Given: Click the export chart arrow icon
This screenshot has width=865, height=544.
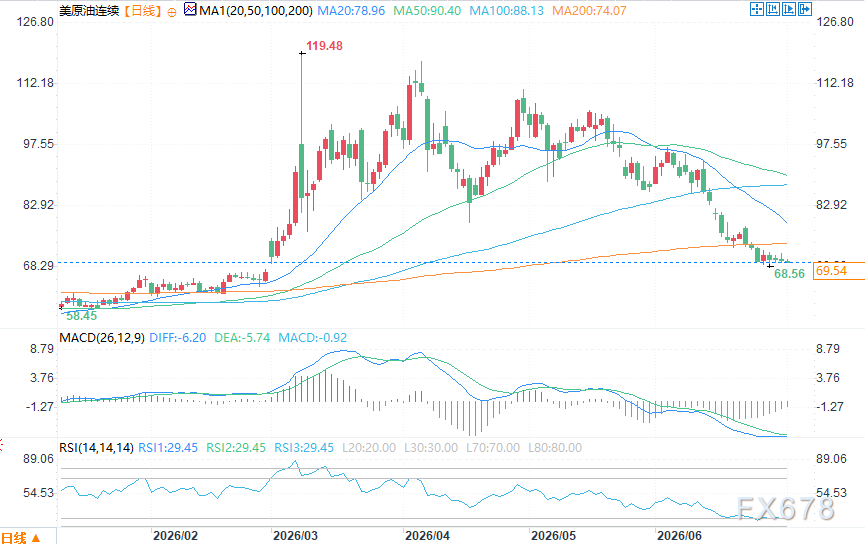Looking at the screenshot, I should pos(805,9).
